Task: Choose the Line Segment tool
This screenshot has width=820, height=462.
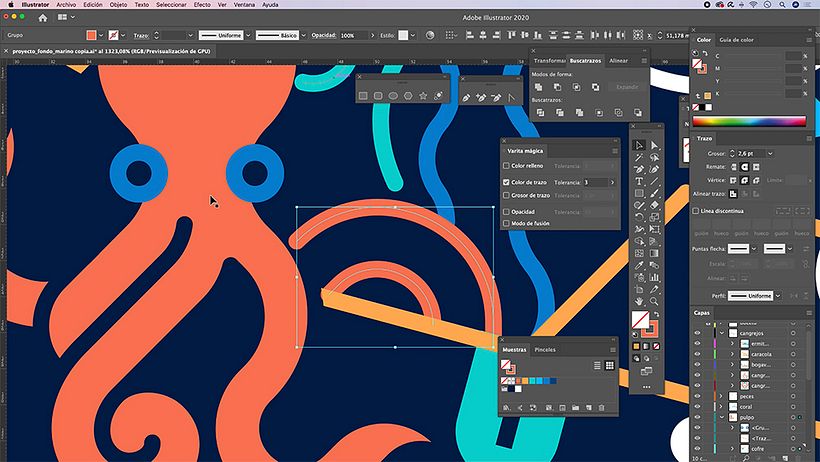Action: [654, 181]
